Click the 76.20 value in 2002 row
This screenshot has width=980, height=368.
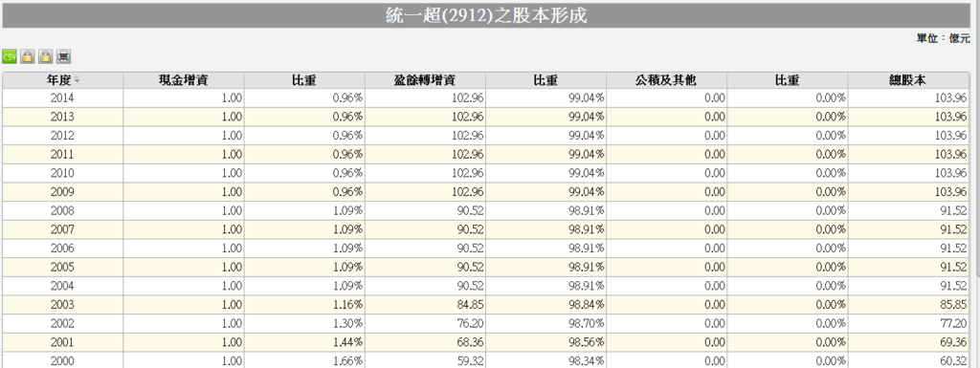click(x=425, y=324)
